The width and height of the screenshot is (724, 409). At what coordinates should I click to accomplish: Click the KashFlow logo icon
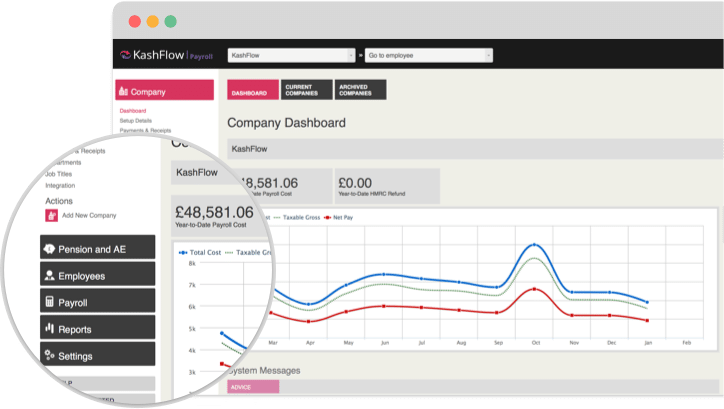[126, 56]
